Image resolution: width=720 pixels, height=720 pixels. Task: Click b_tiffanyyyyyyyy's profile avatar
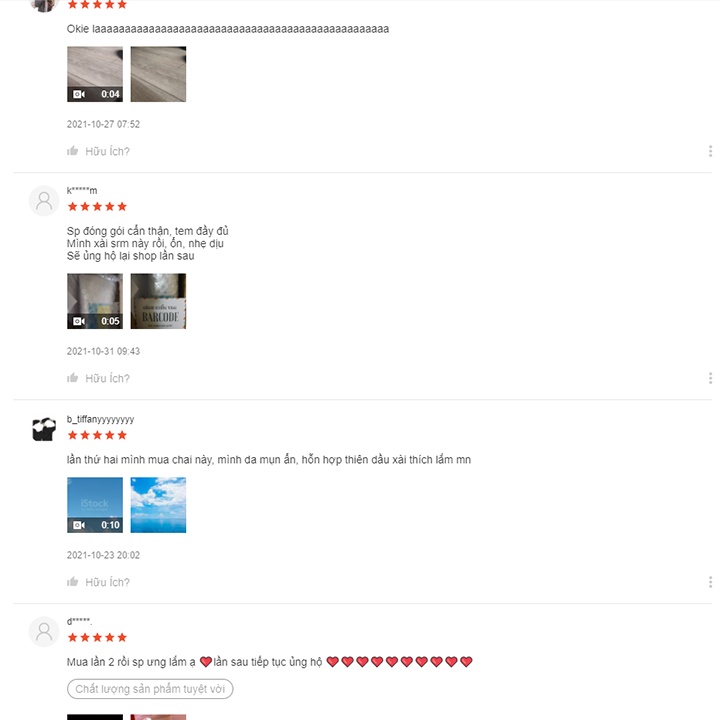(44, 429)
